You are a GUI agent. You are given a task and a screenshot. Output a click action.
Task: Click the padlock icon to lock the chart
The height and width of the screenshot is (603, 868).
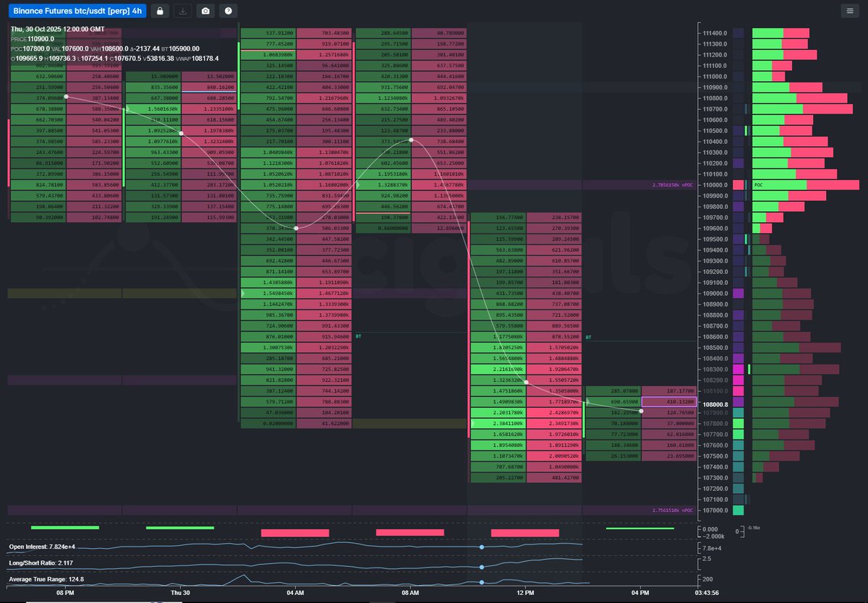(160, 11)
